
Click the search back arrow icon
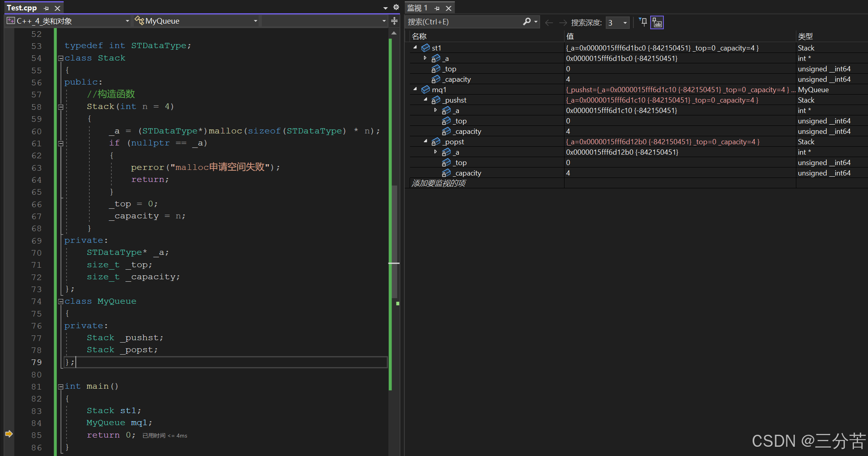tap(549, 22)
